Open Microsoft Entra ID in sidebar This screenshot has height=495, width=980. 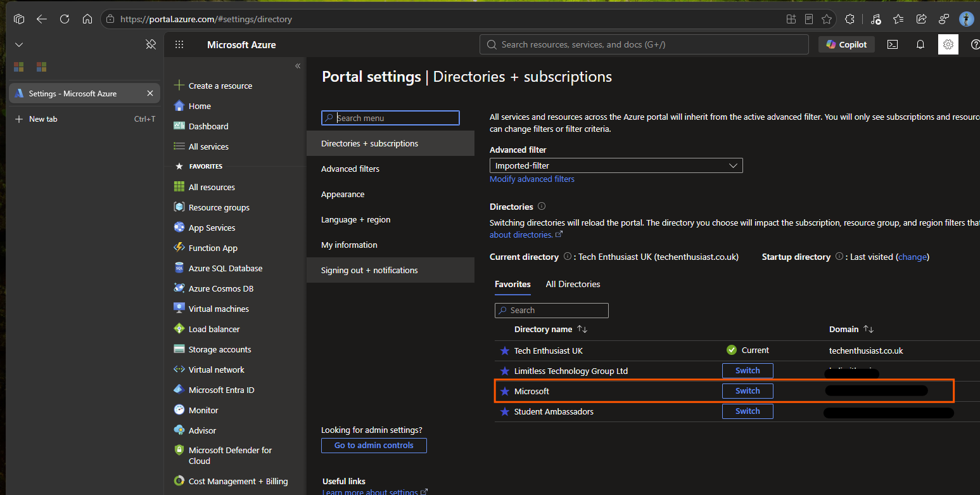click(x=213, y=390)
